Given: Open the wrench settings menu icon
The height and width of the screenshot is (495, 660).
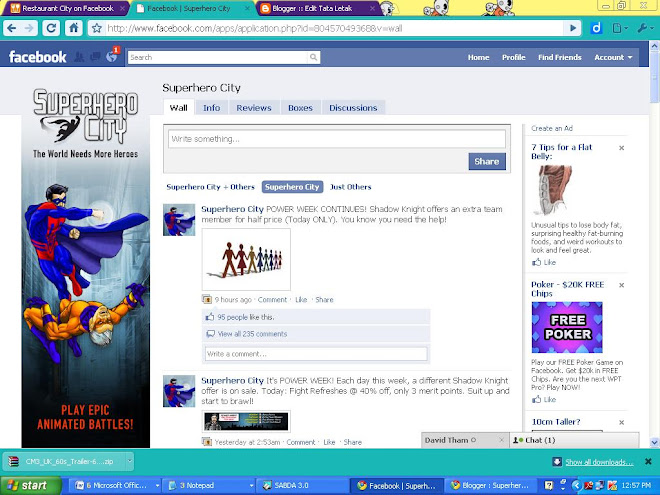Looking at the screenshot, I should click(644, 28).
